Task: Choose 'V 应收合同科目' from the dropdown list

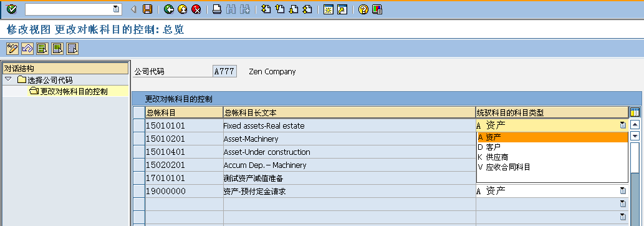Action: point(552,167)
